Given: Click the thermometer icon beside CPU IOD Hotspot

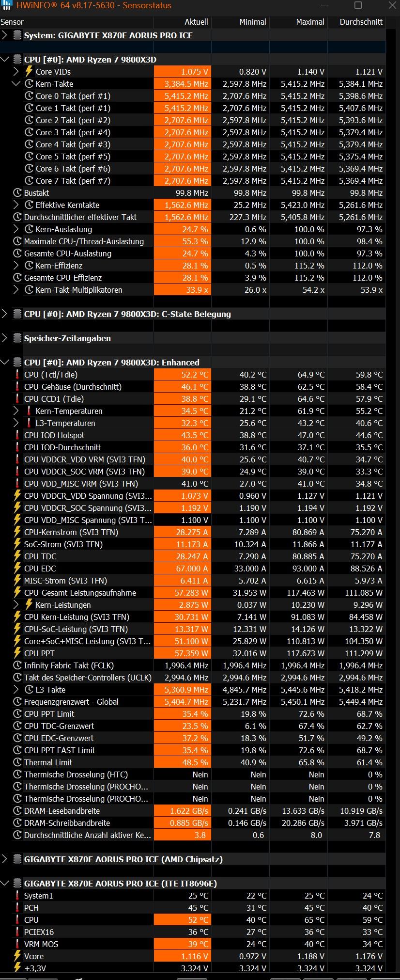Looking at the screenshot, I should (17, 435).
